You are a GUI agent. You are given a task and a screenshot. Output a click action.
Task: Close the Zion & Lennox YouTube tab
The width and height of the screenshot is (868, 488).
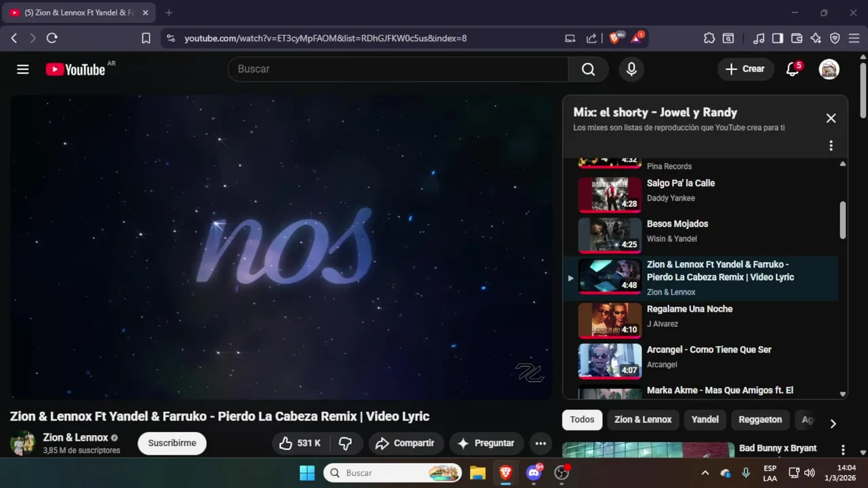point(145,12)
